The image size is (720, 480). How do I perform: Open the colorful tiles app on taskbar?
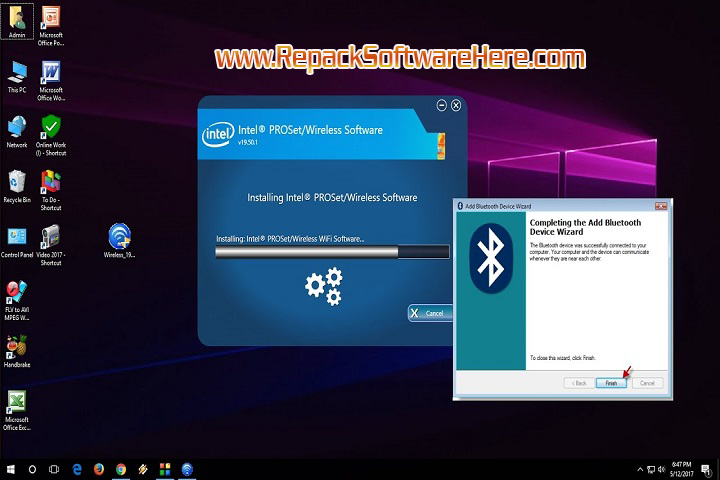165,469
